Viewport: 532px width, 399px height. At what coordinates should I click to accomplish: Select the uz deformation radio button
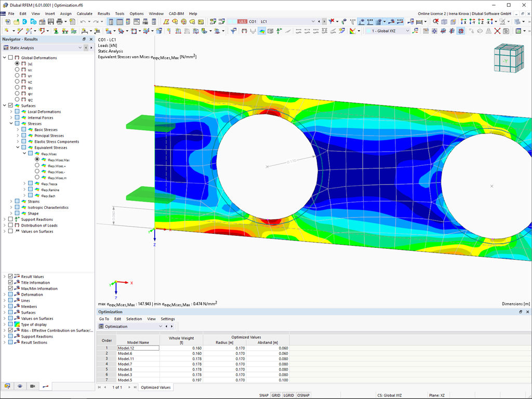coord(17,82)
